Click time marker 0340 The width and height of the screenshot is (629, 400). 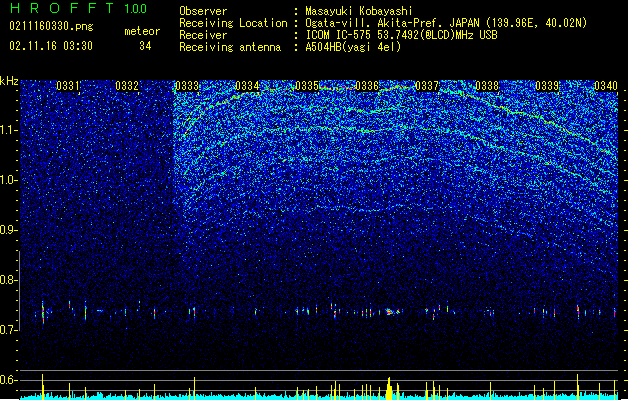tap(606, 86)
